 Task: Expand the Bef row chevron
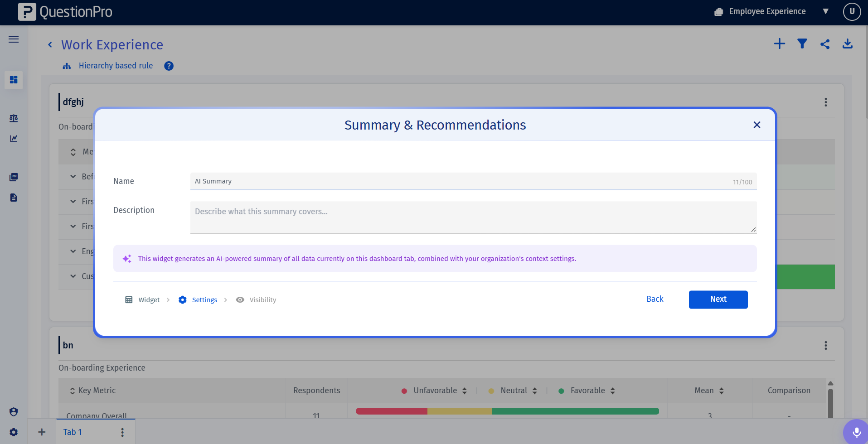tap(73, 176)
